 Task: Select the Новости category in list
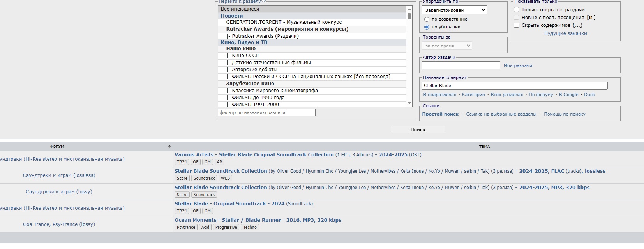click(x=312, y=16)
